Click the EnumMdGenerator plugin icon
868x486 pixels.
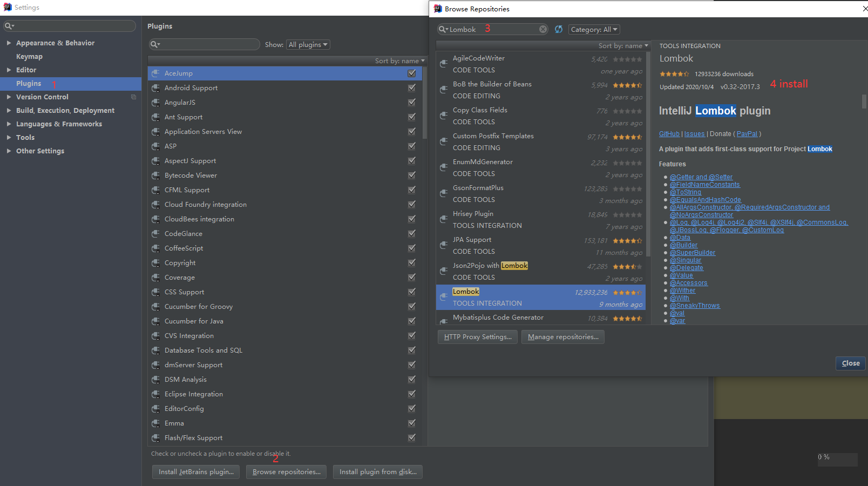click(444, 167)
